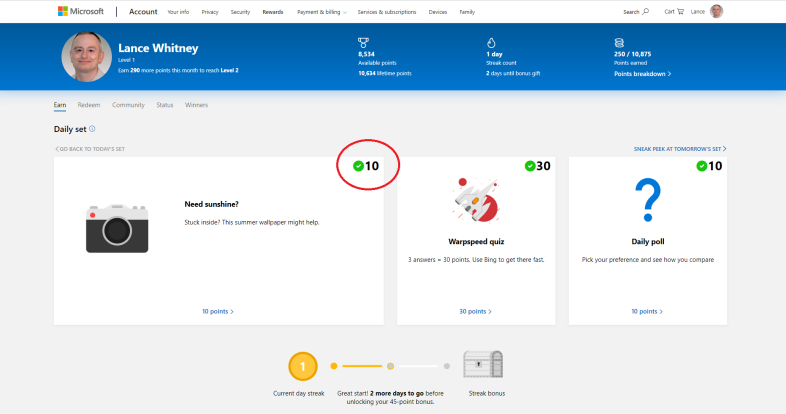
Task: Click 2 days until bonus gift text
Action: point(513,73)
